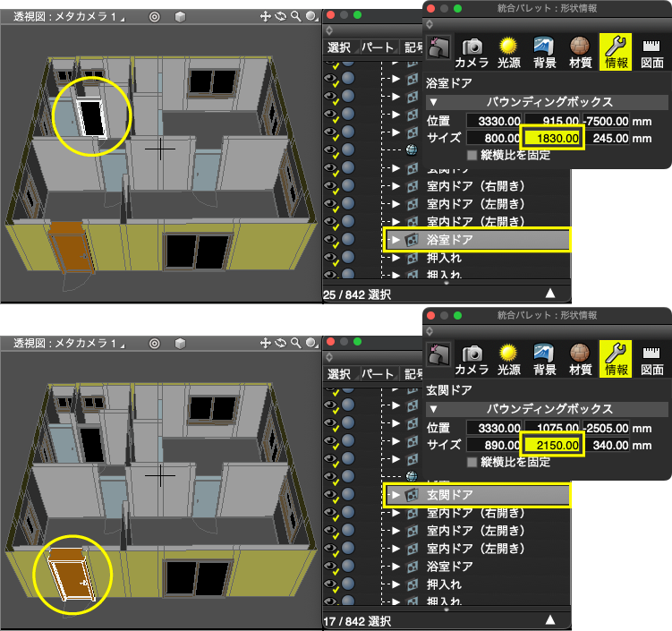The image size is (672, 631).
Task: Click the size field showing 800.00
Action: (x=494, y=138)
